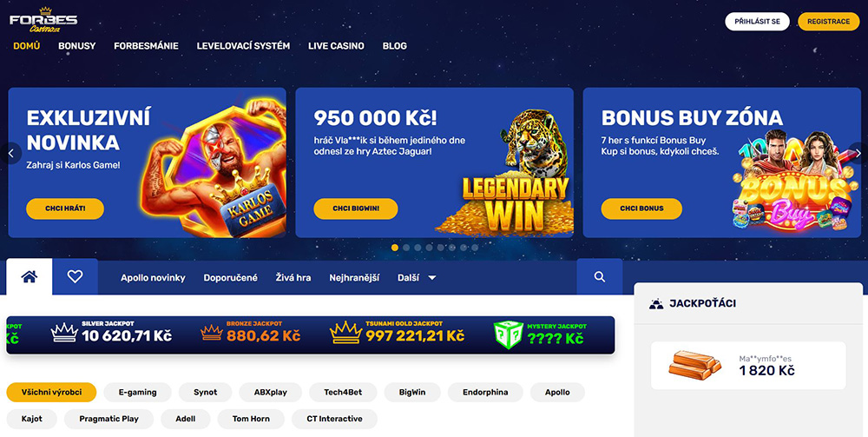Open the Live Casino menu item
Image resolution: width=868 pixels, height=437 pixels.
336,46
